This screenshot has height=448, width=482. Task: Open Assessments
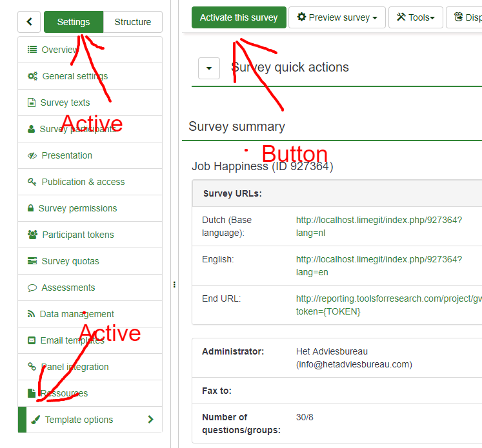click(90, 287)
